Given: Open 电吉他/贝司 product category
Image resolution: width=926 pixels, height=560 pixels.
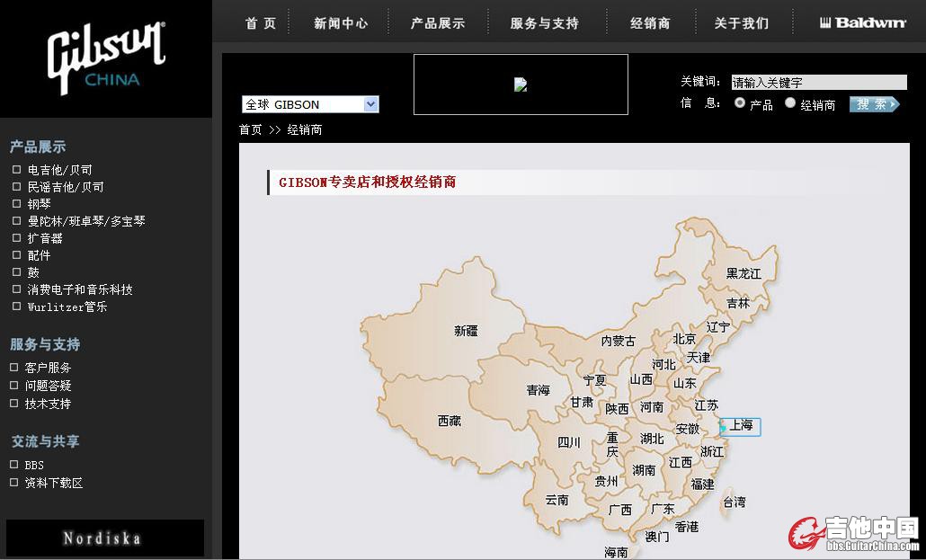Looking at the screenshot, I should 59,170.
